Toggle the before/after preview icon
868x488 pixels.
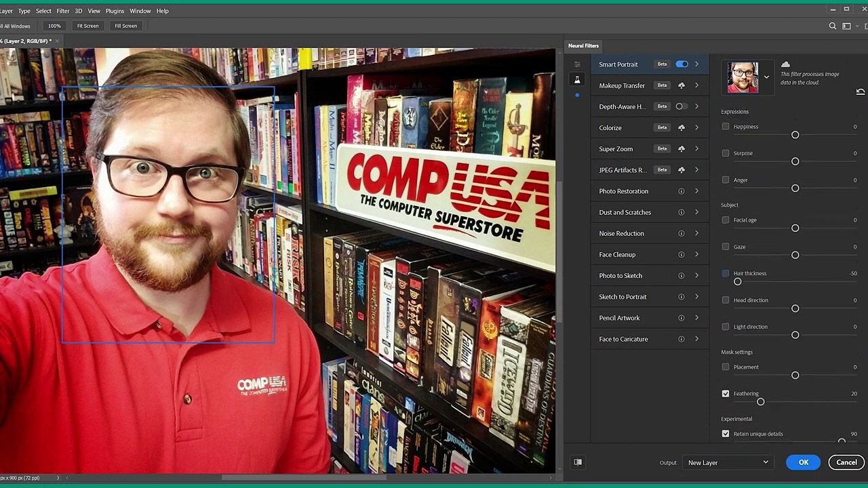pos(578,462)
